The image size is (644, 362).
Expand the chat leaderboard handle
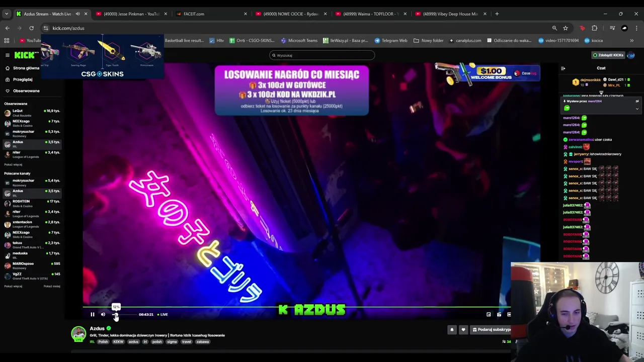point(601,93)
